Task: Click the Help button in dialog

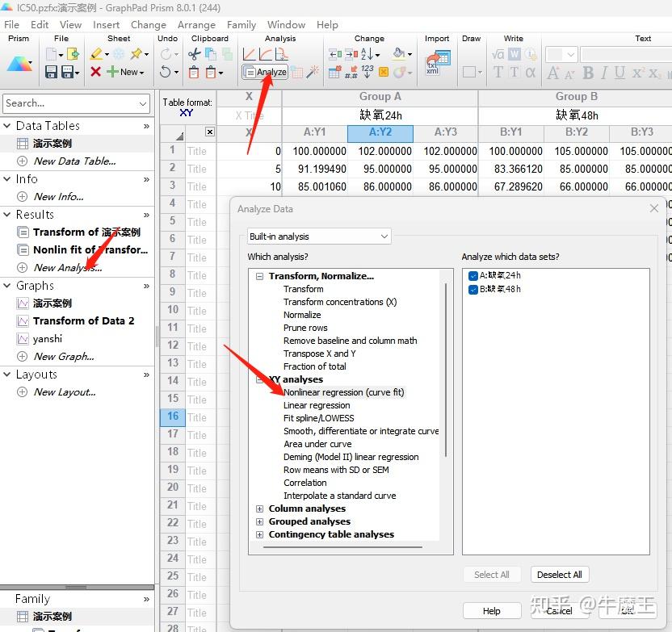Action: [492, 611]
